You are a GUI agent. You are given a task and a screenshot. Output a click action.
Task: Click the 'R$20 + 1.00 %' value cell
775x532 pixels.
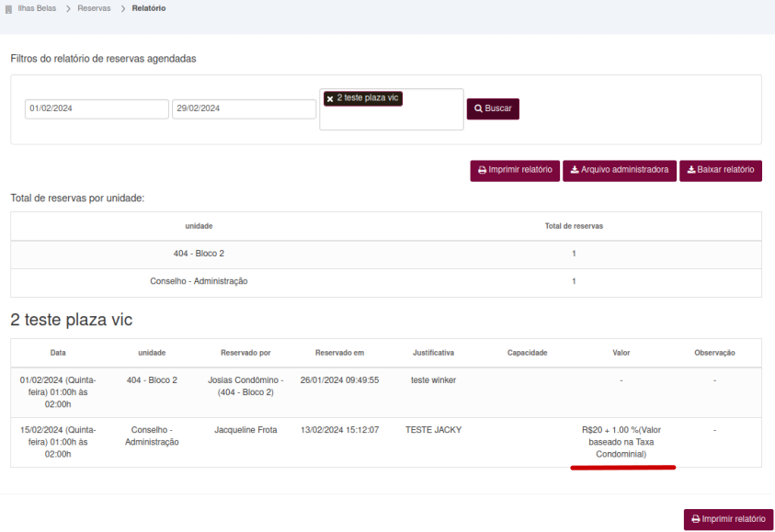(x=621, y=442)
